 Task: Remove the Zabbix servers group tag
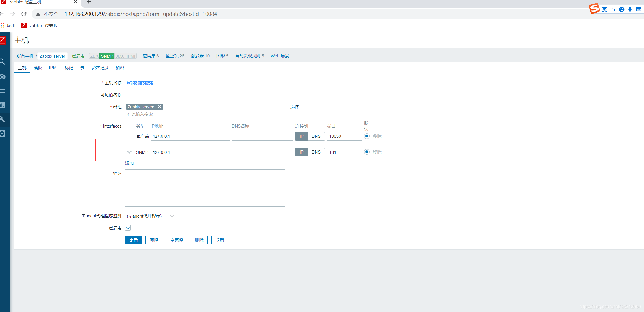click(x=160, y=107)
